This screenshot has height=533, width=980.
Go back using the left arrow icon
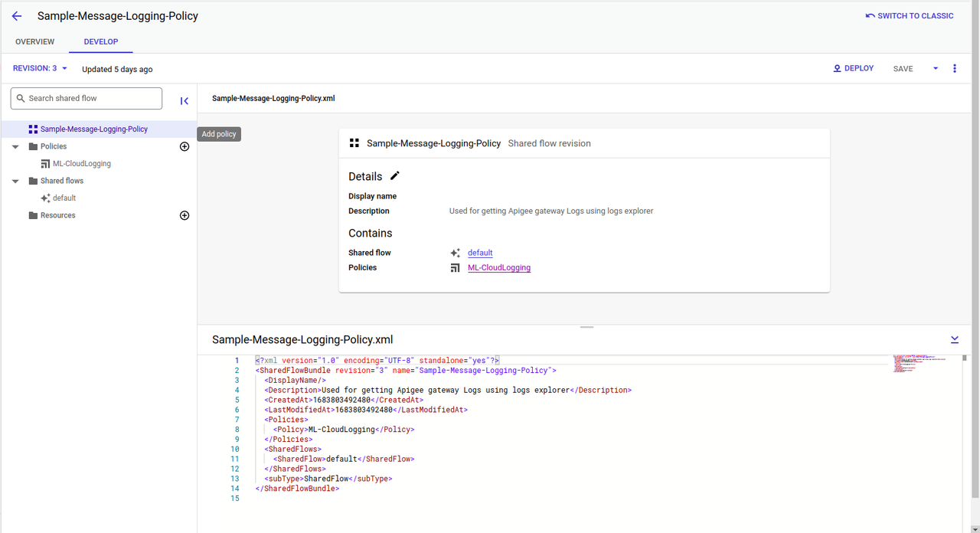[x=17, y=16]
